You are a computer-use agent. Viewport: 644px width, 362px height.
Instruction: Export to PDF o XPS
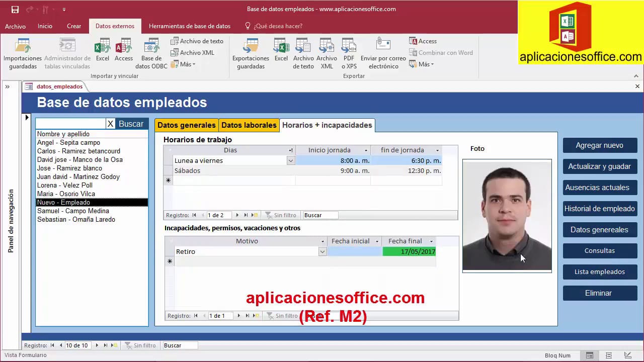click(x=349, y=47)
